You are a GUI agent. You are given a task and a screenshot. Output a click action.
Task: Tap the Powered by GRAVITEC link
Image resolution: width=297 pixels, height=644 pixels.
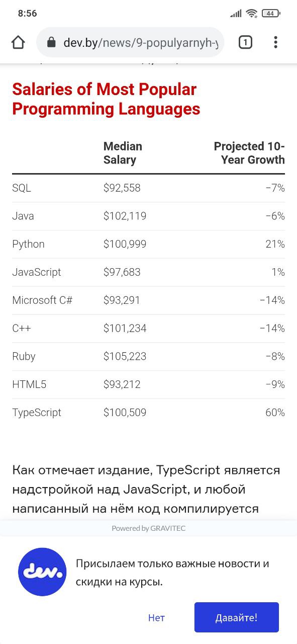coord(149,528)
